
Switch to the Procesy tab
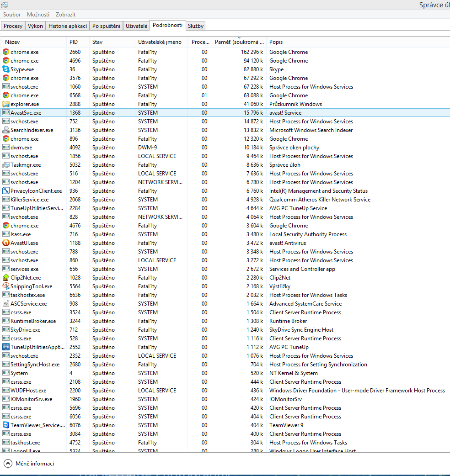[13, 26]
